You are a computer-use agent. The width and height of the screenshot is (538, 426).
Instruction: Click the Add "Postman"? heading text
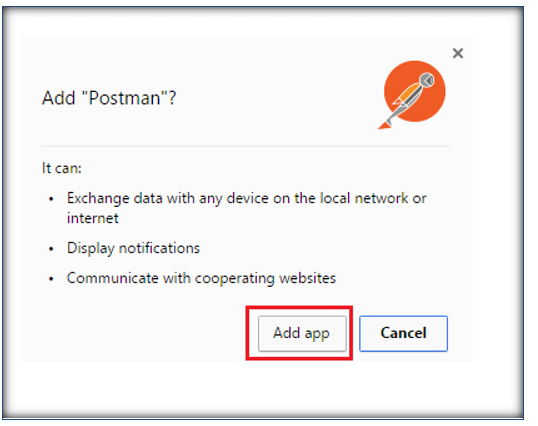pyautogui.click(x=109, y=98)
